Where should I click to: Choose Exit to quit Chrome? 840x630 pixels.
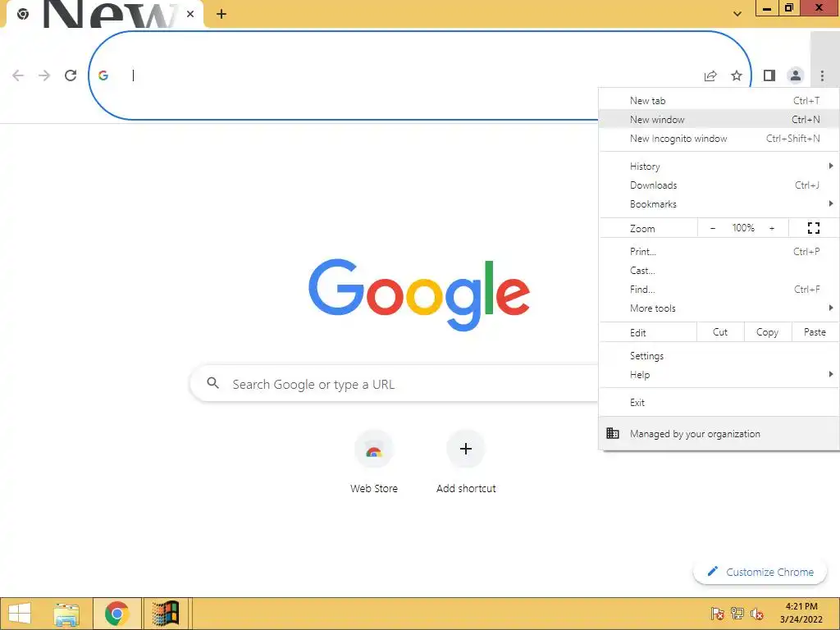(x=719, y=402)
